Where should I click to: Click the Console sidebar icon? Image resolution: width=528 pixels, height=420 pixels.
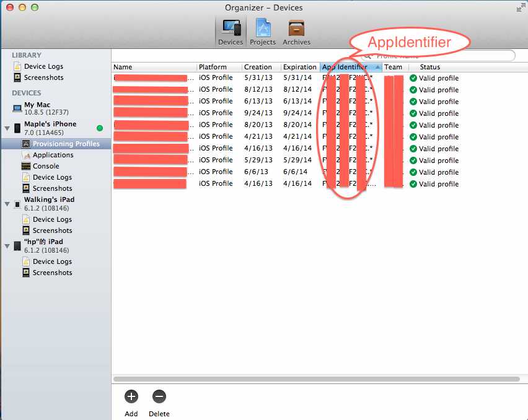(x=26, y=166)
